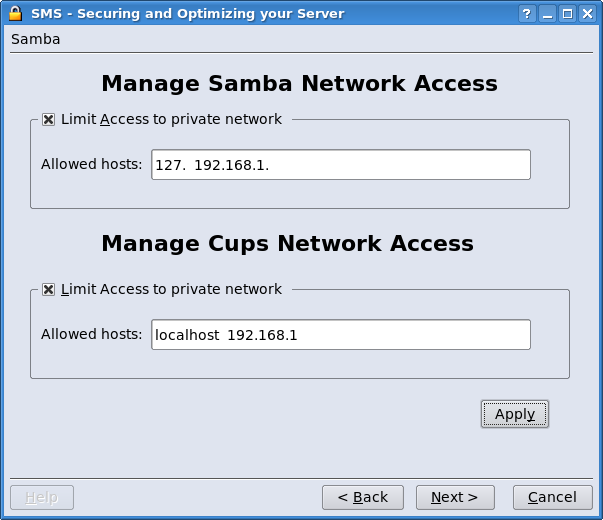Click the Allowed hosts label under Cups

(x=92, y=334)
